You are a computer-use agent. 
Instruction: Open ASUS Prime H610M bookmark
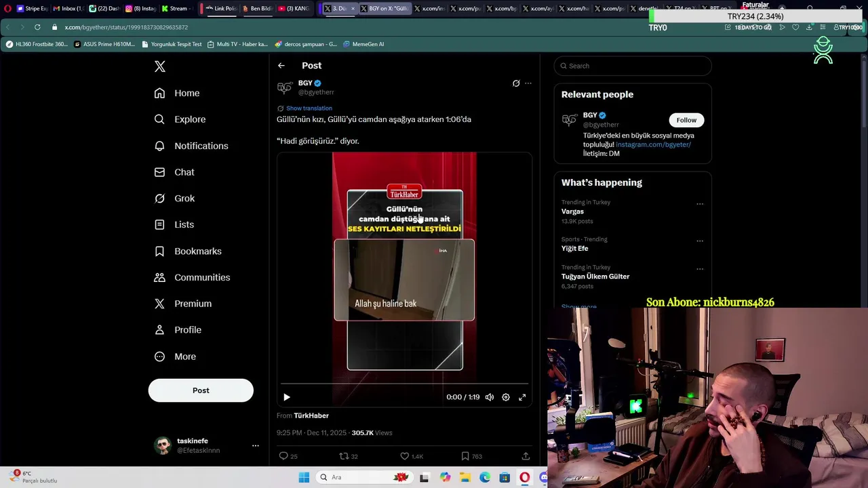tap(104, 44)
